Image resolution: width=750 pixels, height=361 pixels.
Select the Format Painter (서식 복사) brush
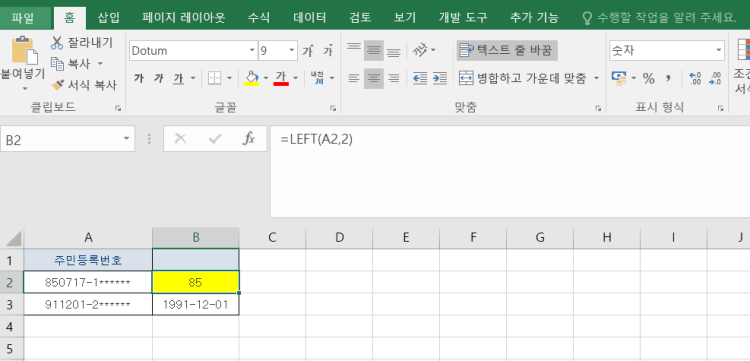(x=57, y=85)
